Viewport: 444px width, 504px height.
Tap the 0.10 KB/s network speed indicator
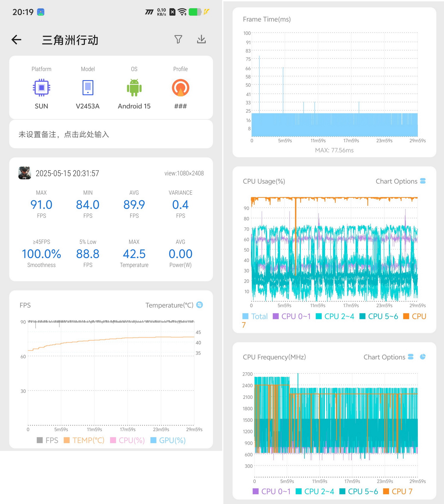162,12
